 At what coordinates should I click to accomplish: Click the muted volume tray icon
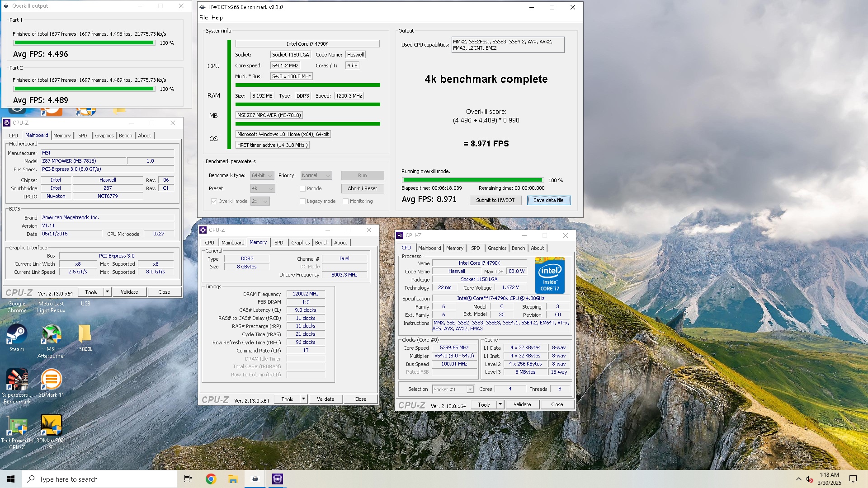tap(810, 479)
